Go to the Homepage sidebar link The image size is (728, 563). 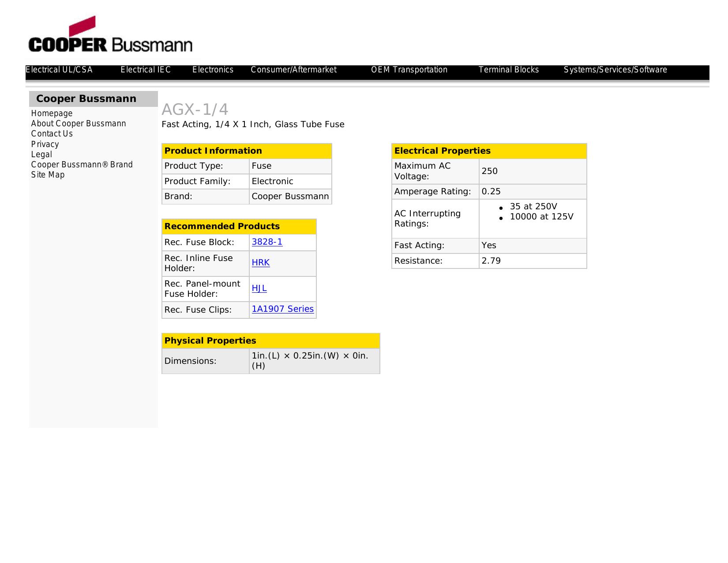click(x=52, y=113)
